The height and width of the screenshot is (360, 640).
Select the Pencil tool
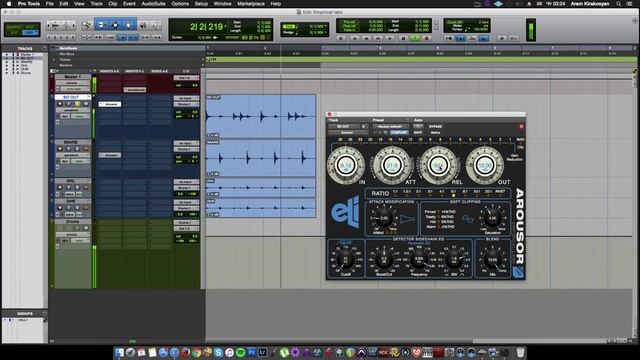156,25
